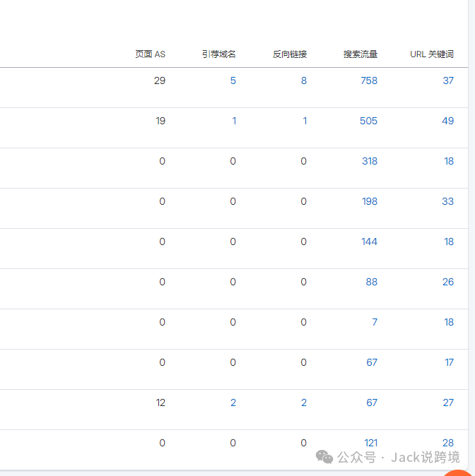Select 反向链接 0 in 144-traffic row
475x476 pixels.
[304, 242]
